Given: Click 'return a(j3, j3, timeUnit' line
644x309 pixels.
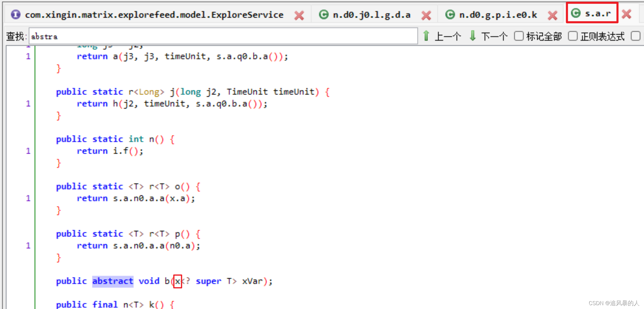Looking at the screenshot, I should (182, 56).
